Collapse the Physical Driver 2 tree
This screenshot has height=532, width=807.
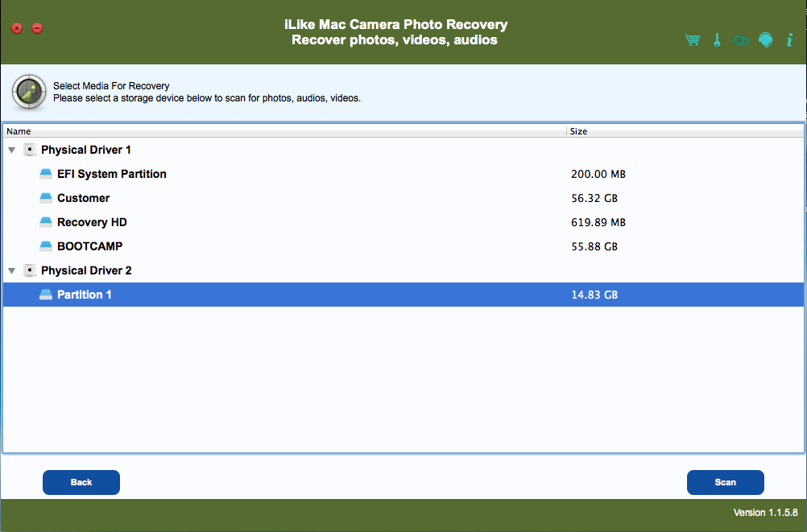point(11,270)
